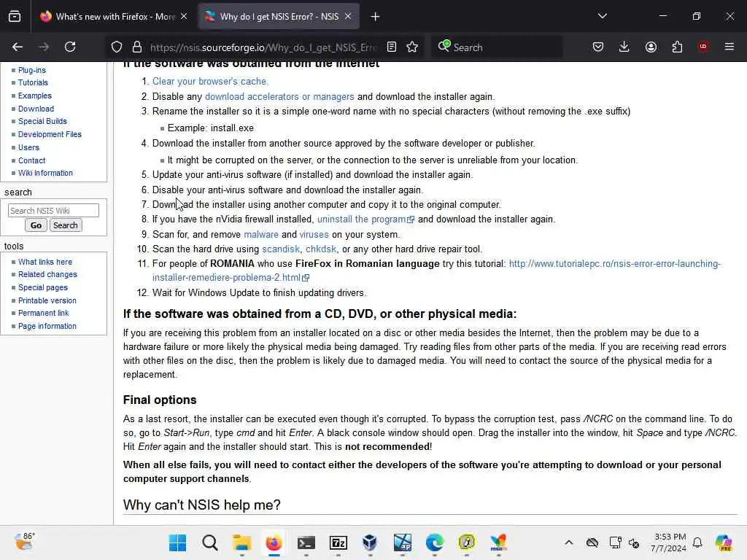Viewport: 747px width, 560px height.
Task: Follow the scandisk link
Action: coord(281,249)
